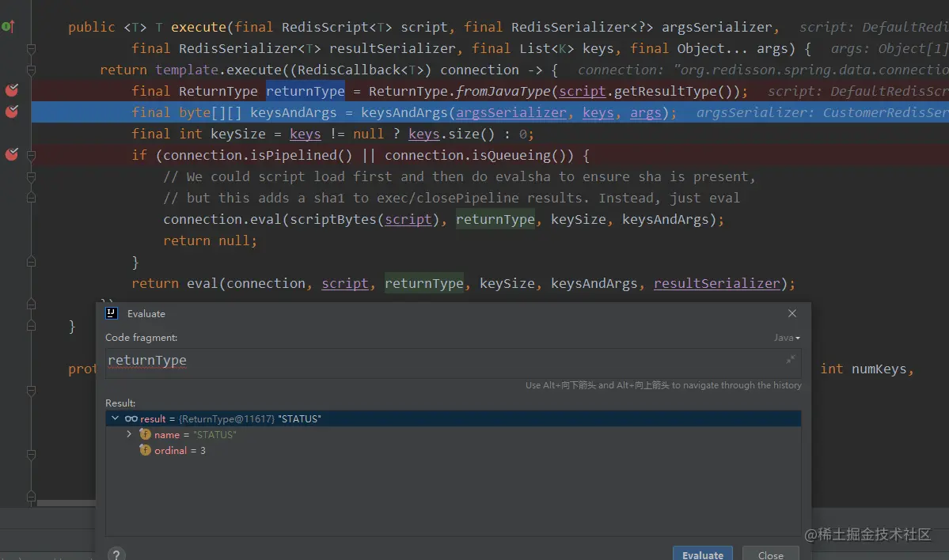Click argsSerializer in the keysAndArgs call
Image resolution: width=949 pixels, height=560 pixels.
pos(511,112)
